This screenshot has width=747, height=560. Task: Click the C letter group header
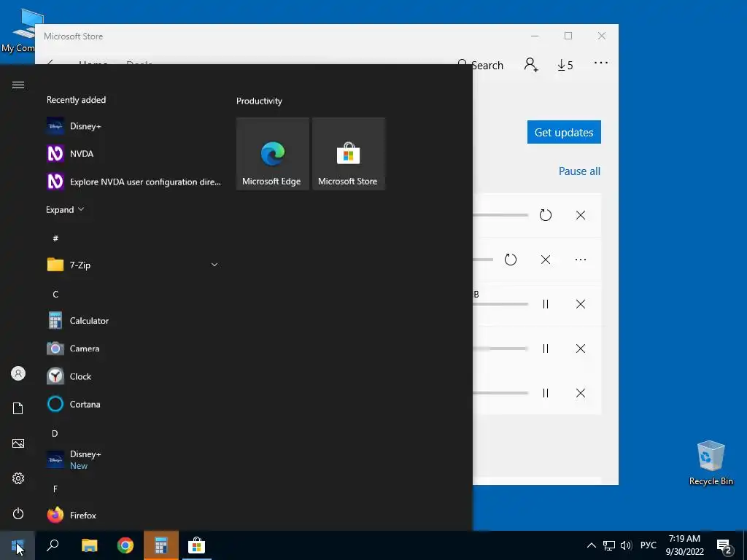55,295
